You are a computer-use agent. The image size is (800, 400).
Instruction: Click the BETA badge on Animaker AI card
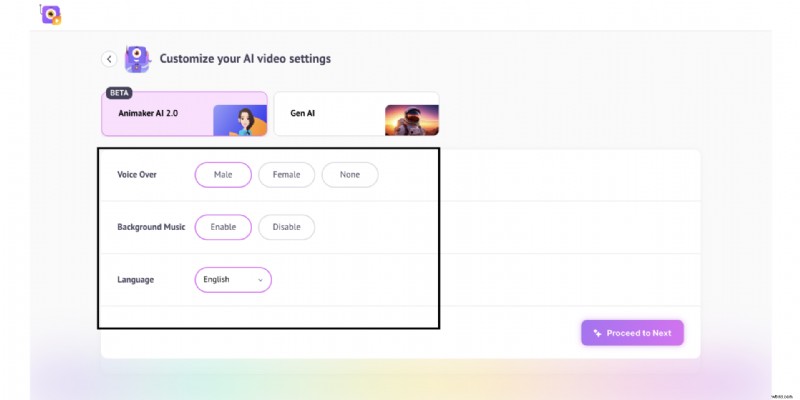pos(119,92)
